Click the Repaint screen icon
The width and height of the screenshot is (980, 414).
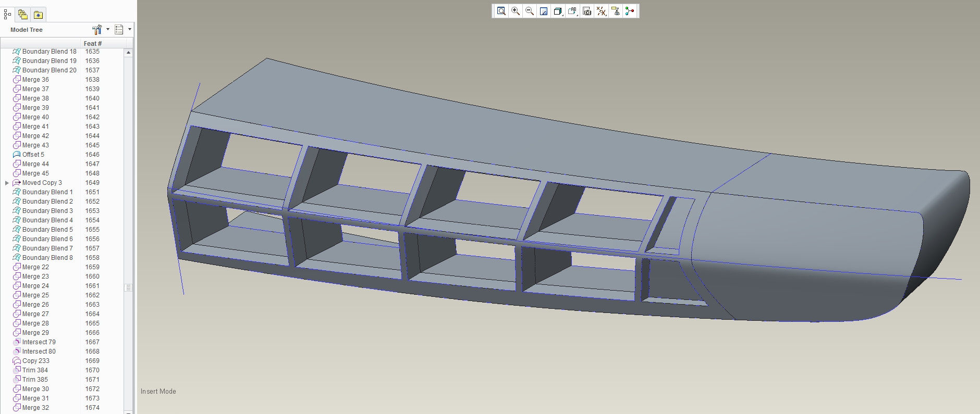tap(544, 11)
